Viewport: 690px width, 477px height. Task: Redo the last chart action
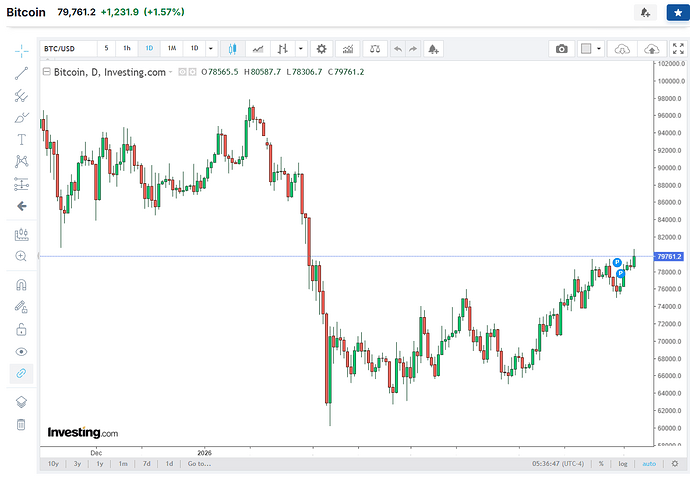pyautogui.click(x=413, y=48)
